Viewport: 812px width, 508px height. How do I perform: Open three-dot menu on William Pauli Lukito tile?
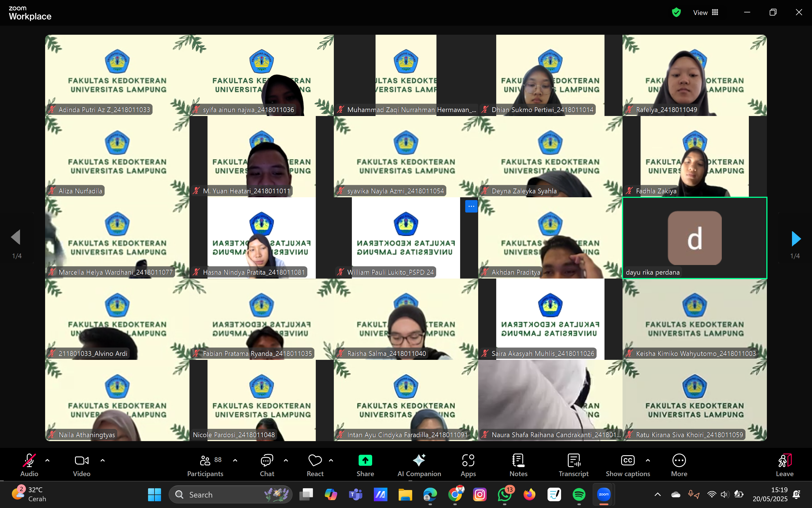pos(471,206)
